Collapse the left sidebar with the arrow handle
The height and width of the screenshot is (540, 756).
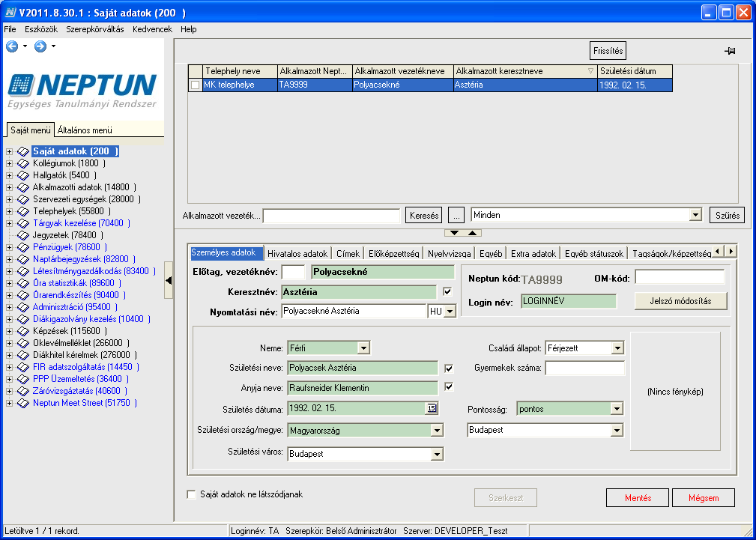(x=169, y=281)
